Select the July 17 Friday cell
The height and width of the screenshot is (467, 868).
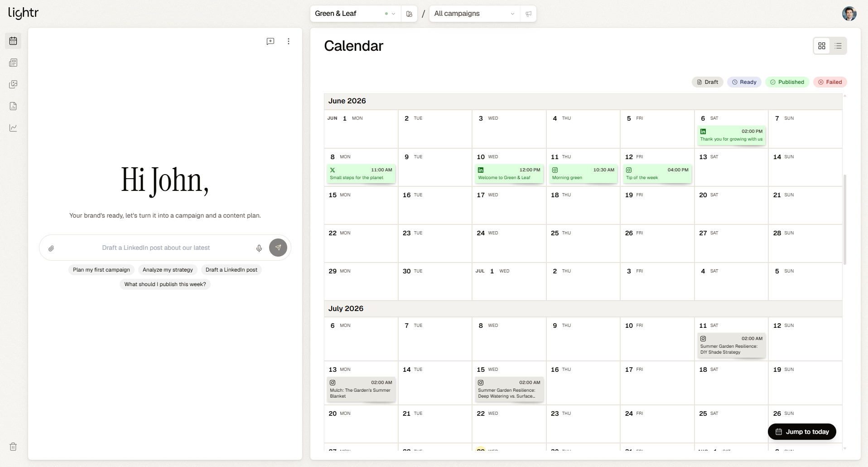click(x=657, y=383)
